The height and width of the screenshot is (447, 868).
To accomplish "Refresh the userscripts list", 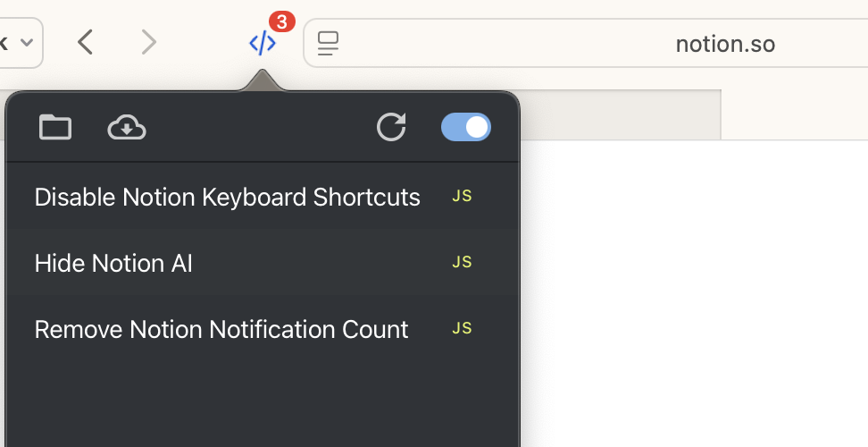I will (391, 127).
